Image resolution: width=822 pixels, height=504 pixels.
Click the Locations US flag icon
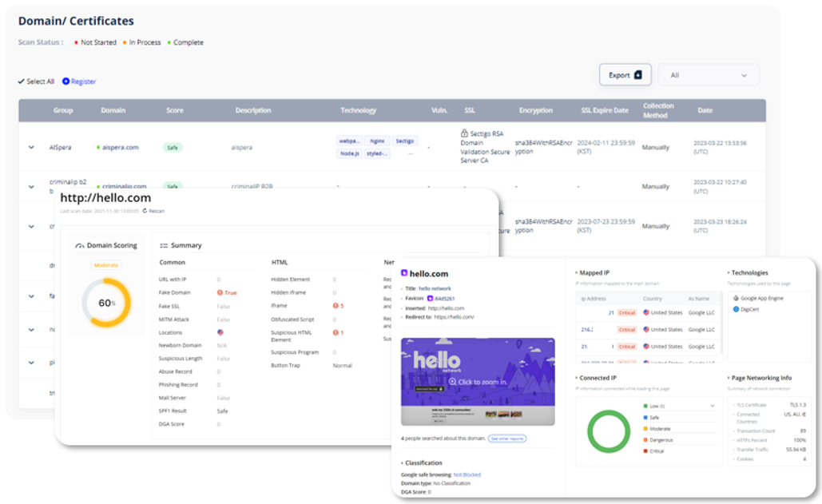pyautogui.click(x=220, y=332)
